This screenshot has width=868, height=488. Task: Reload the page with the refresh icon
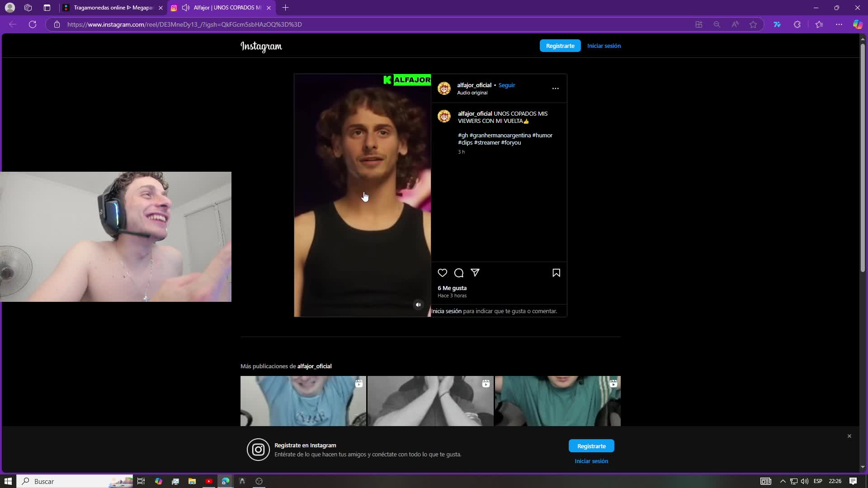click(x=33, y=24)
